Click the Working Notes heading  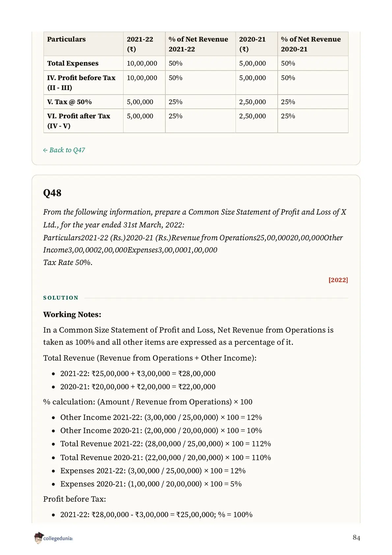pos(72,314)
